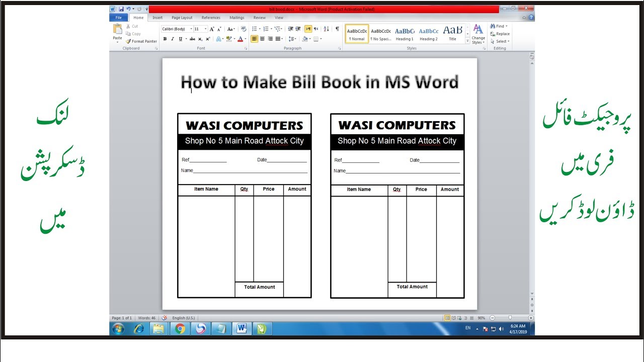Open the line spacing dropdown
The width and height of the screenshot is (644, 362).
tap(292, 39)
